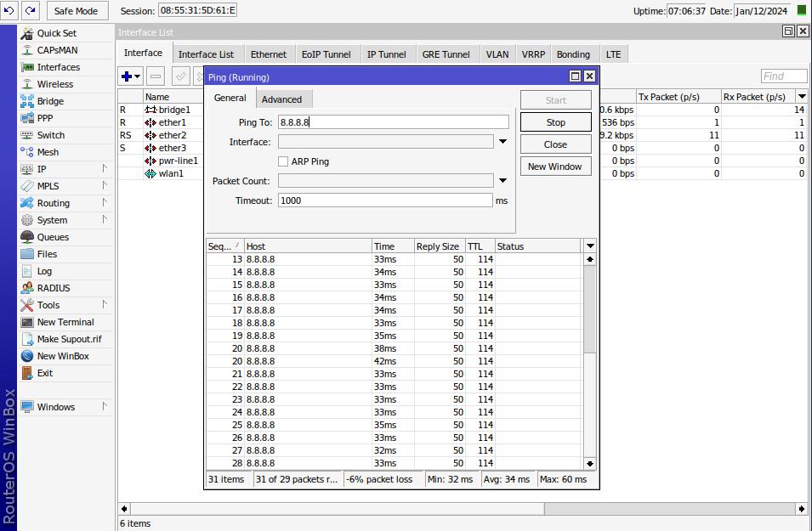Image resolution: width=812 pixels, height=531 pixels.
Task: Select the bridge1 interface icon
Action: click(150, 110)
